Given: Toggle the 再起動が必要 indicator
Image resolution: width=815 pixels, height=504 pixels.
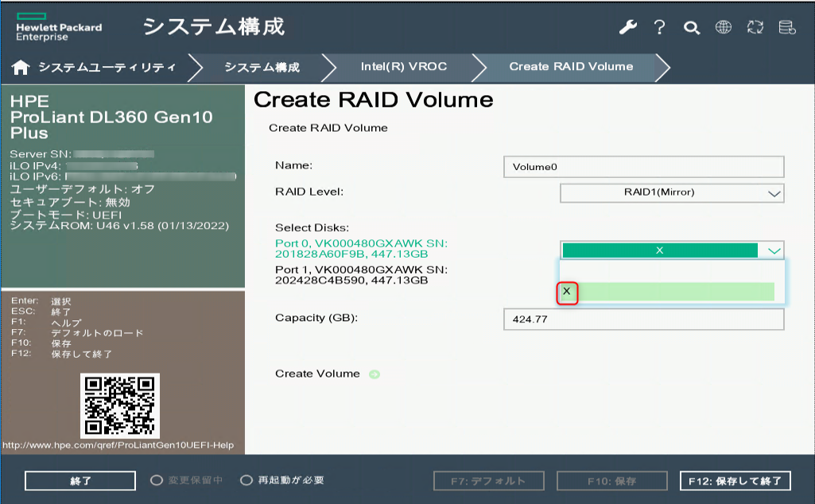Looking at the screenshot, I should point(246,480).
